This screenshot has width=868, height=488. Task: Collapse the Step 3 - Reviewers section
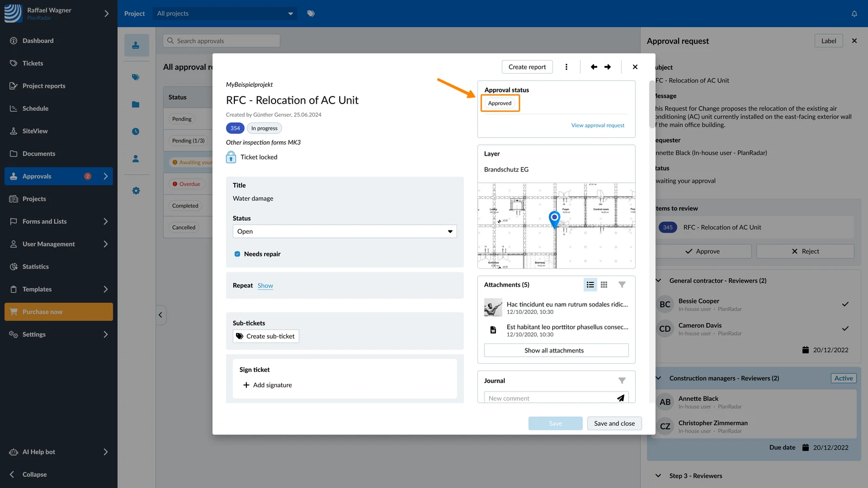pyautogui.click(x=658, y=476)
